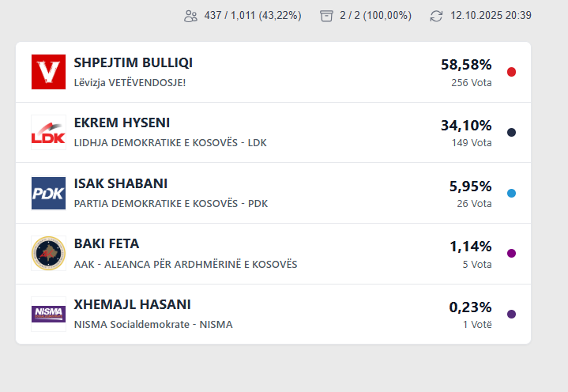Click the red dot for Shpejtim Bulliqi
This screenshot has width=568, height=392.
pyautogui.click(x=511, y=72)
